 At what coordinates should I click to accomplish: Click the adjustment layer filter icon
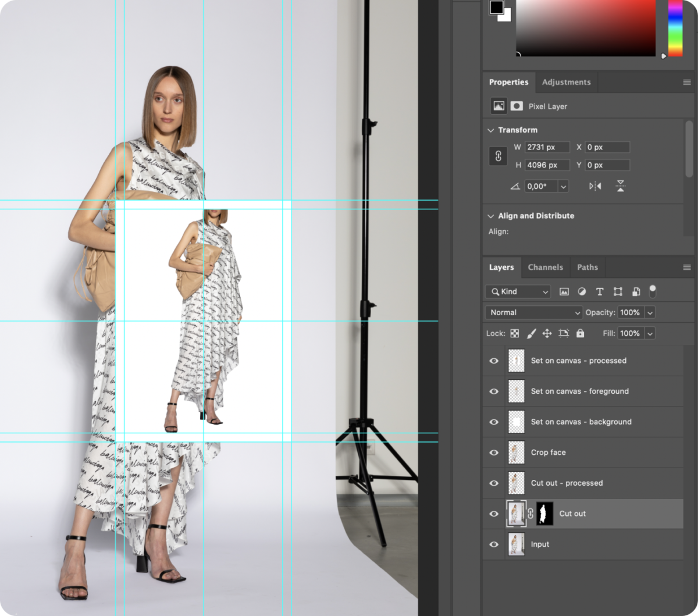tap(582, 291)
